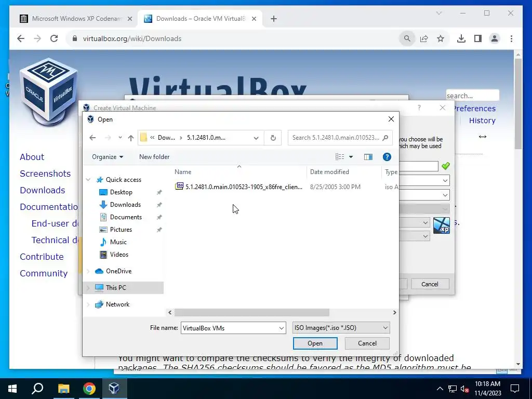Open the recent locations dropdown arrow
Image resolution: width=532 pixels, height=399 pixels.
[x=120, y=138]
